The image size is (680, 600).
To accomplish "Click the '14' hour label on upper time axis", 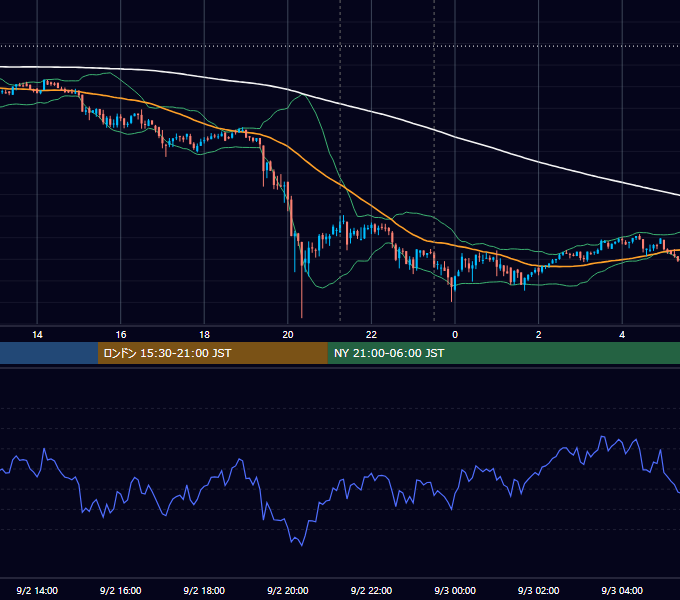I will pos(37,335).
